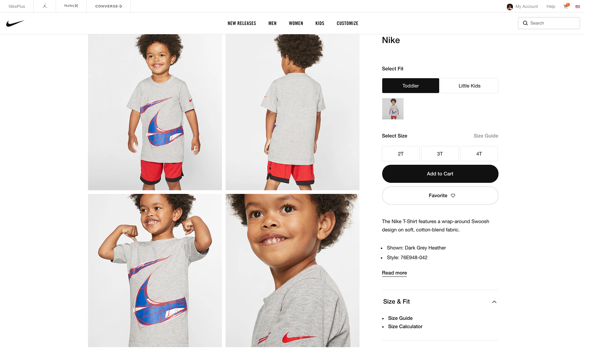
Task: Open the New Releases menu
Action: tap(242, 23)
